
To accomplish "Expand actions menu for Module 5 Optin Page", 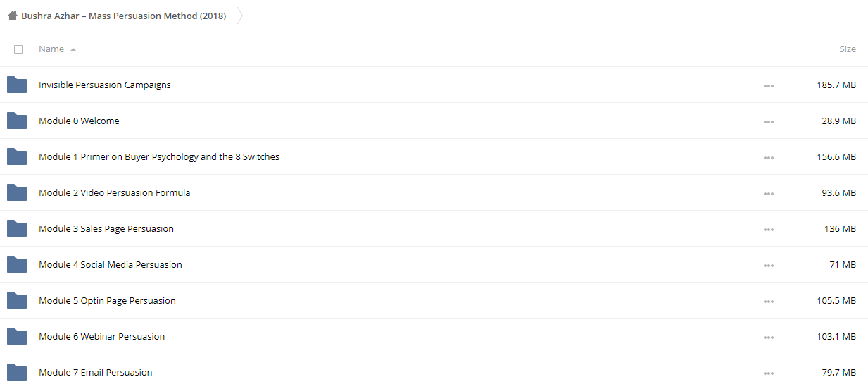I will (x=768, y=302).
